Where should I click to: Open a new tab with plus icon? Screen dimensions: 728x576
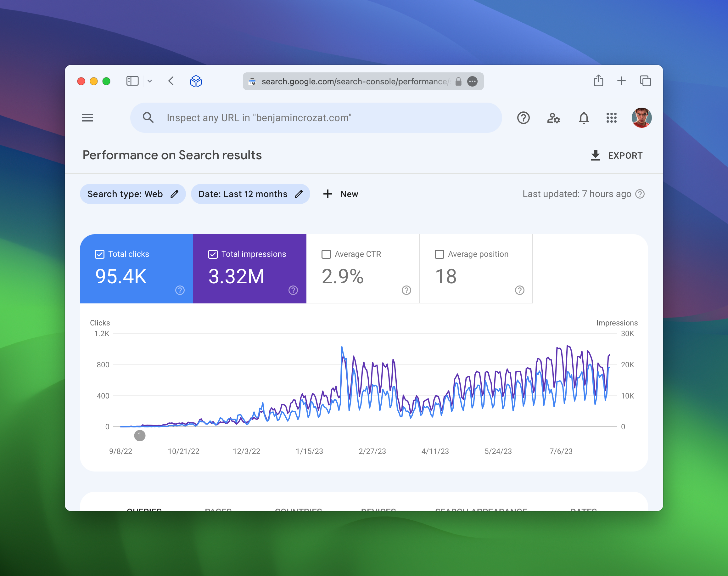click(621, 81)
